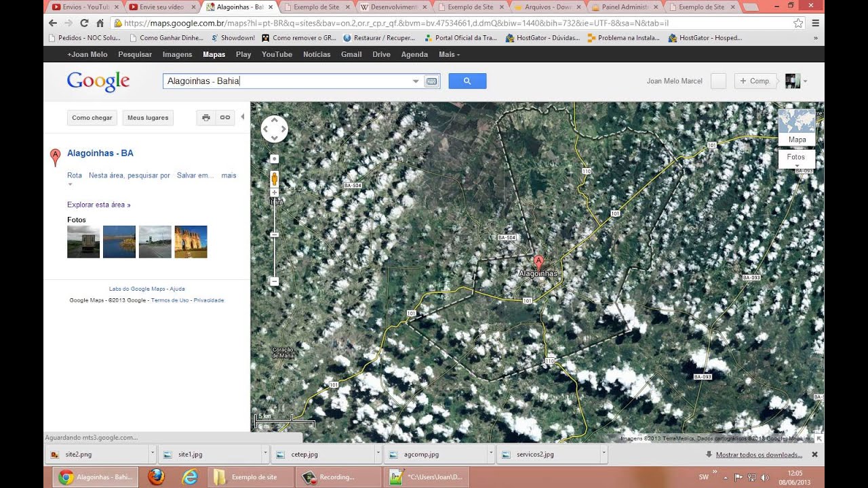The image size is (868, 488).
Task: Click the red marker A on the map
Action: tap(538, 262)
